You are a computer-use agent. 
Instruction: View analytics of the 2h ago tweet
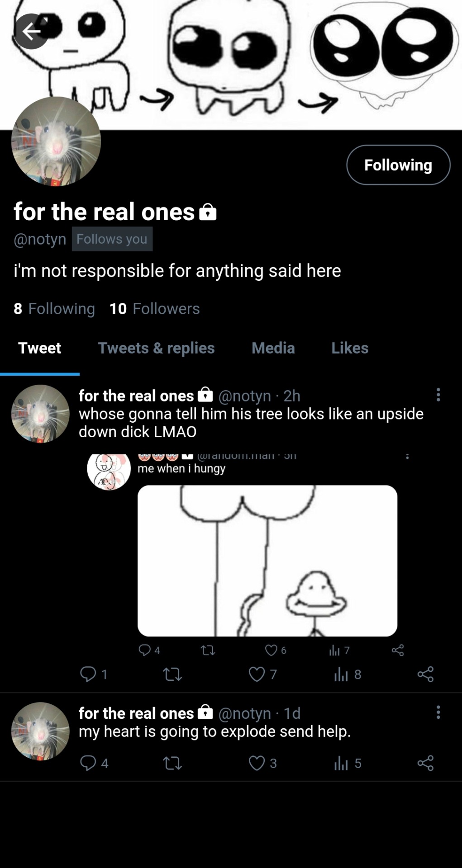point(341,675)
